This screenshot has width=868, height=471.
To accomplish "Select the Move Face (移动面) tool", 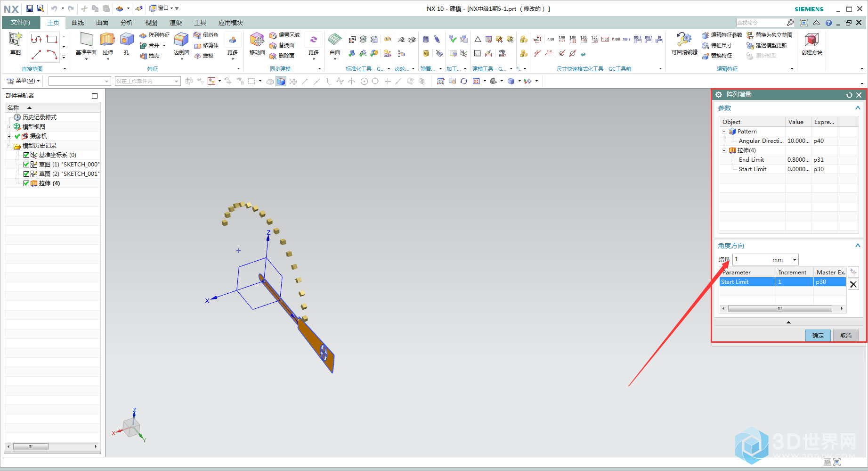I will 257,43.
